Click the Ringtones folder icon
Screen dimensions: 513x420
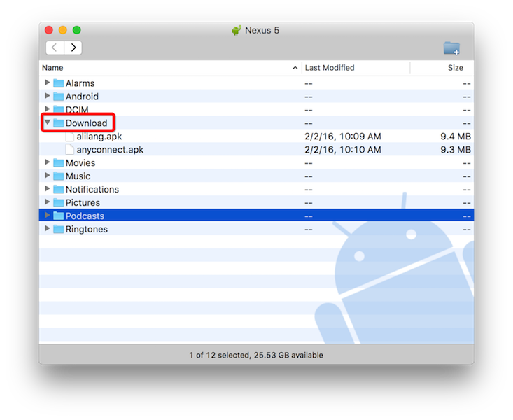pyautogui.click(x=59, y=230)
